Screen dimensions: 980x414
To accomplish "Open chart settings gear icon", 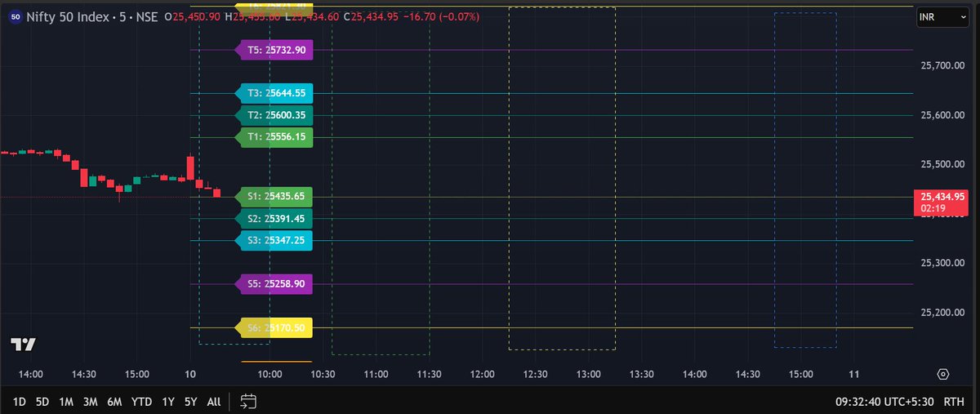I will point(943,374).
